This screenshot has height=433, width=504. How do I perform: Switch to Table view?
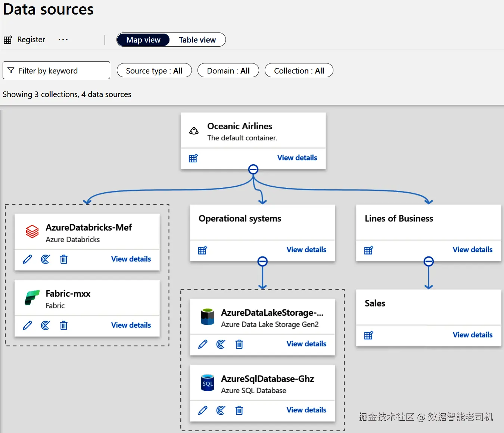point(197,40)
